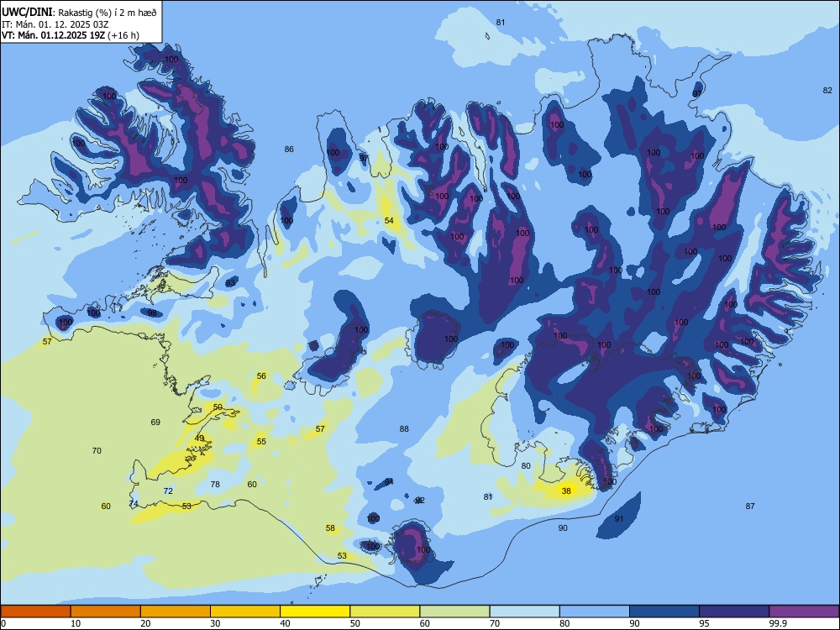Click the map value '49'
This screenshot has height=630, width=840.
[x=199, y=438]
